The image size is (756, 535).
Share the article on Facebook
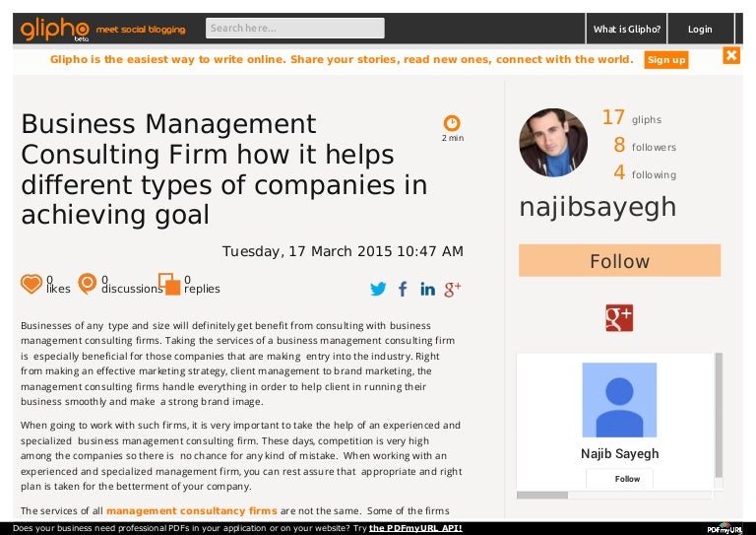(x=403, y=289)
